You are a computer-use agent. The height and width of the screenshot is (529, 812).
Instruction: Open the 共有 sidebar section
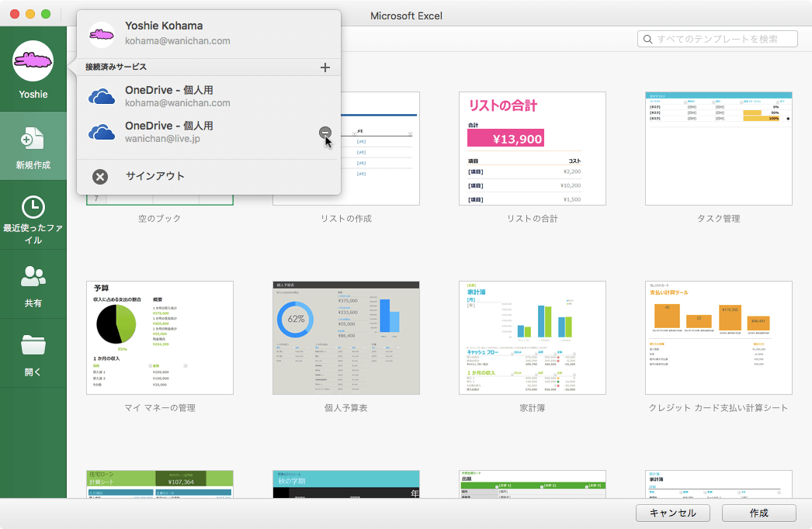coord(33,285)
